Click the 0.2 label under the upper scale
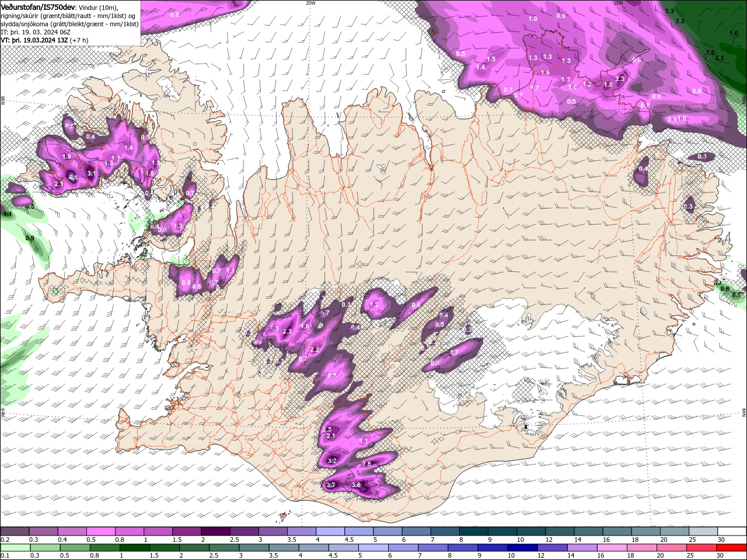The width and height of the screenshot is (747, 560). [5, 540]
